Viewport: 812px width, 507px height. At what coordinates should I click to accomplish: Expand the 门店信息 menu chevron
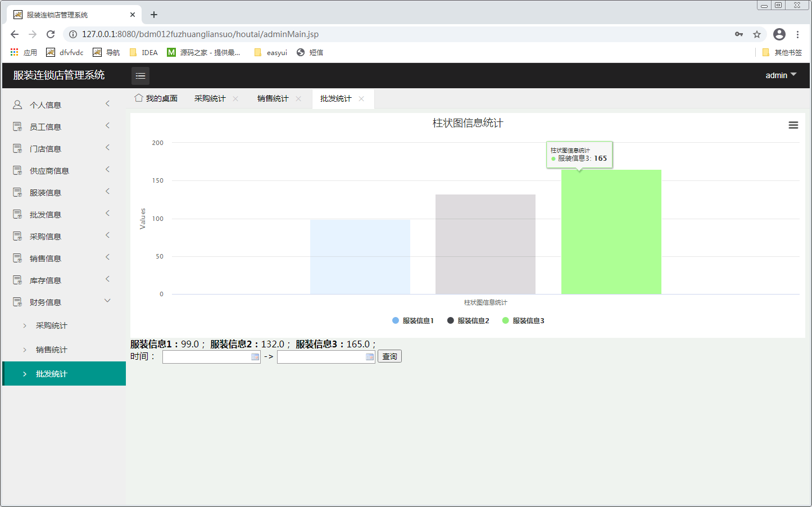[107, 147]
